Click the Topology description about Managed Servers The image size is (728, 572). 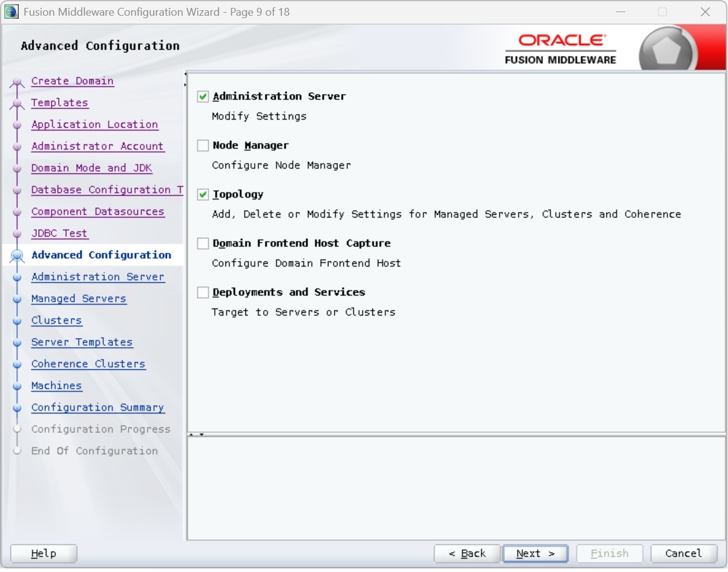(446, 214)
